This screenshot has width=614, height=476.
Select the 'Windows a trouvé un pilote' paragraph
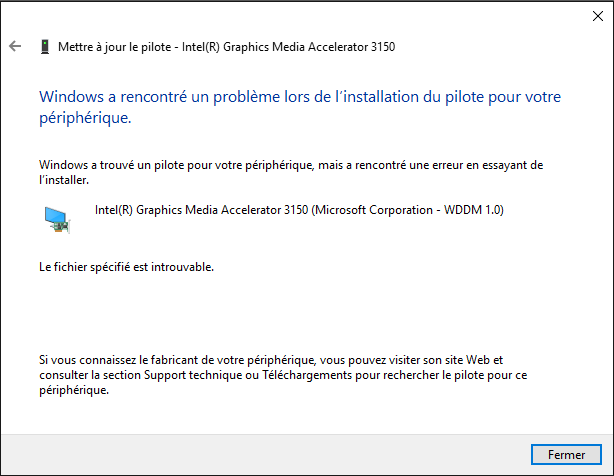[x=291, y=172]
